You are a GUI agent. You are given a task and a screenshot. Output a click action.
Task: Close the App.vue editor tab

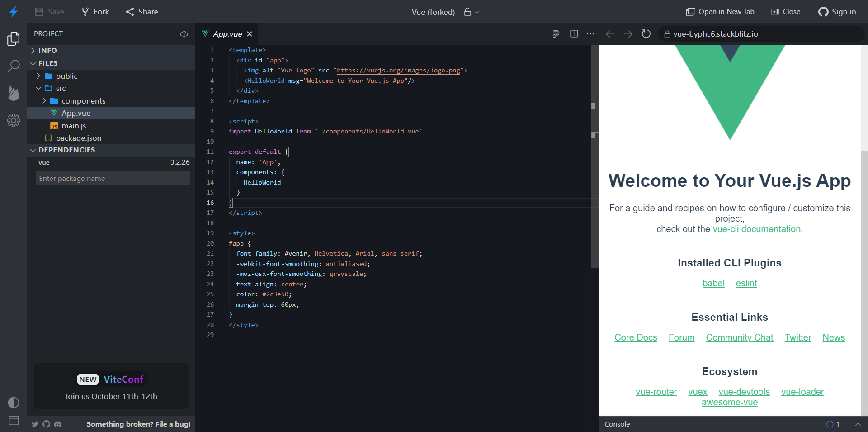coord(250,34)
